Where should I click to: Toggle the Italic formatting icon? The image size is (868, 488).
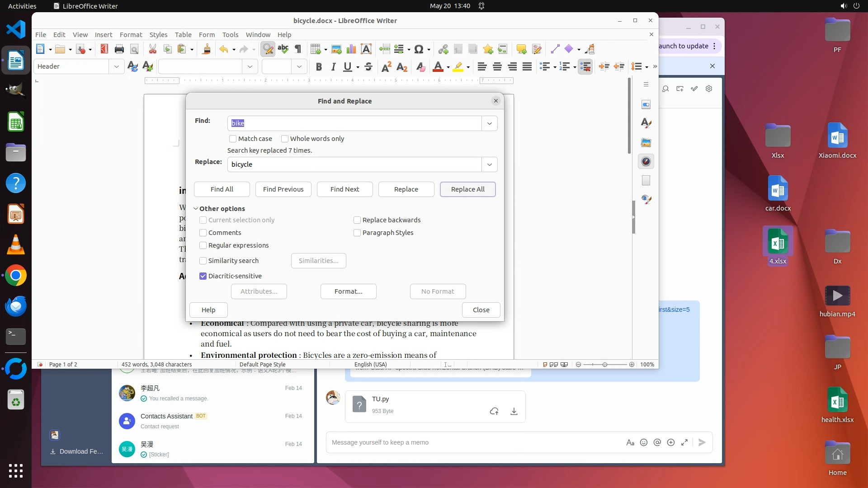coord(333,67)
